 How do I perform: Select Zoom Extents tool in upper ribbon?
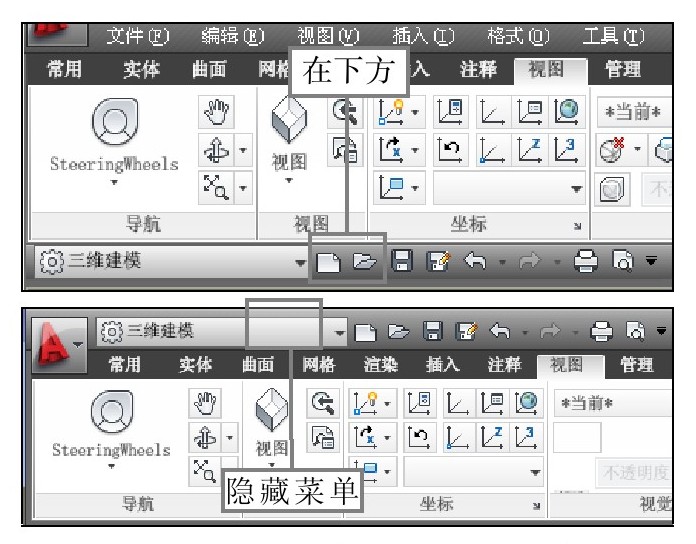tap(216, 188)
